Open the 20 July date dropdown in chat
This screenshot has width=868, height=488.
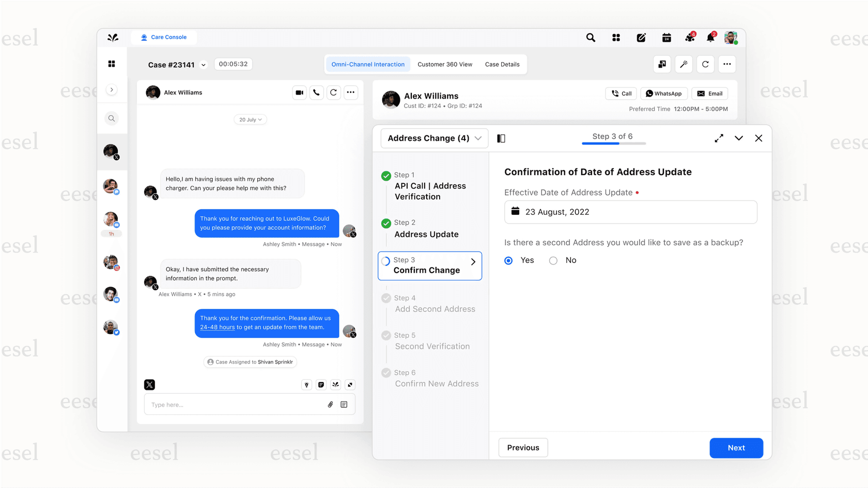coord(250,119)
